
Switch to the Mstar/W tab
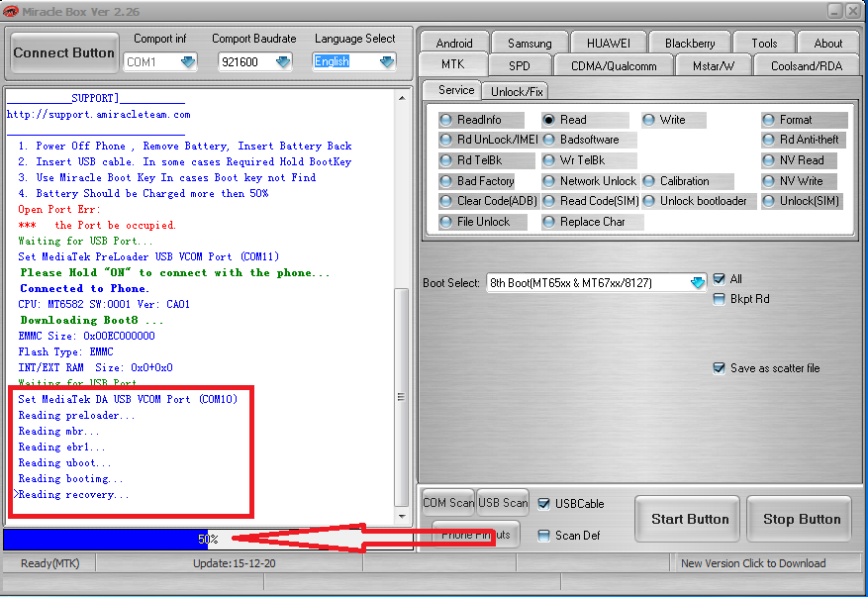tap(713, 66)
